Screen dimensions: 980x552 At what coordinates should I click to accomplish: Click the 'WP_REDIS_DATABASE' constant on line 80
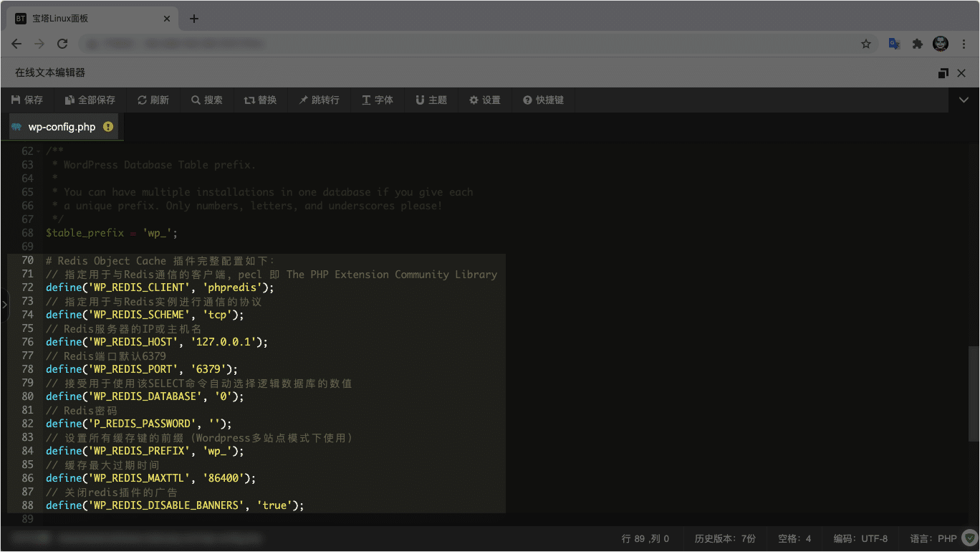(146, 396)
